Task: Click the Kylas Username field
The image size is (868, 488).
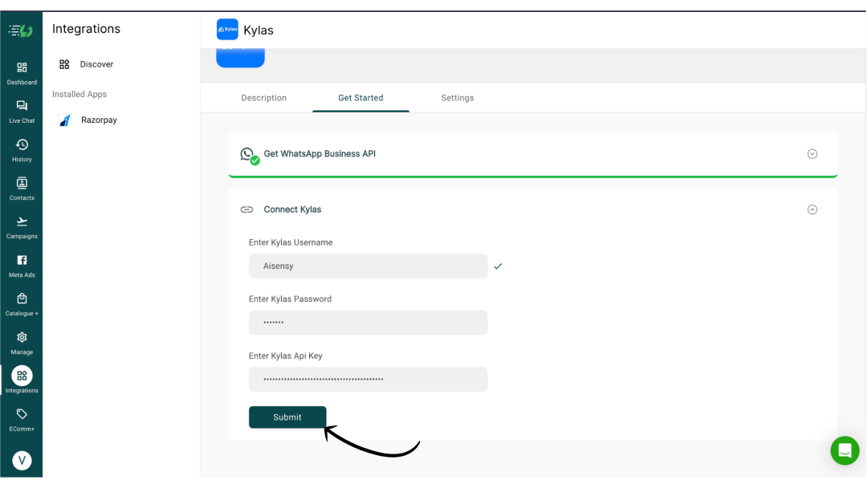Action: (368, 266)
